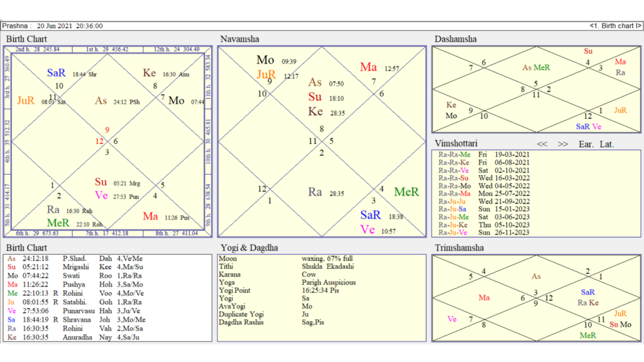644x362 pixels.
Task: Click the Dagdha Rashis 'Sag,Pis' row
Action: tap(272, 322)
